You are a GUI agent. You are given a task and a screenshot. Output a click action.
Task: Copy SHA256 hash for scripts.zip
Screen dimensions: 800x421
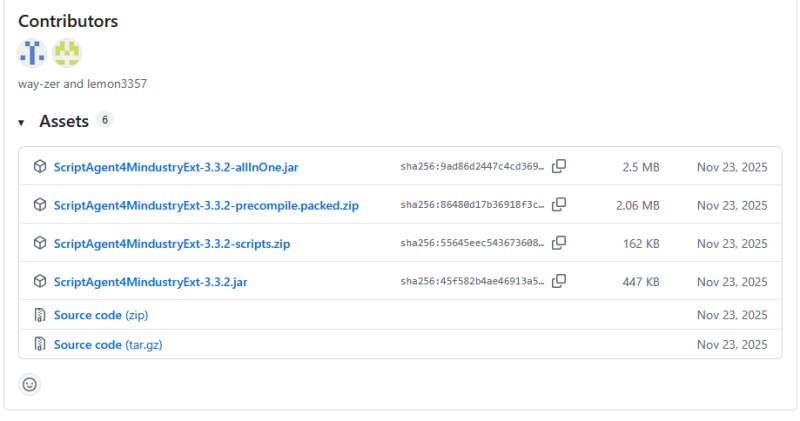pos(559,243)
